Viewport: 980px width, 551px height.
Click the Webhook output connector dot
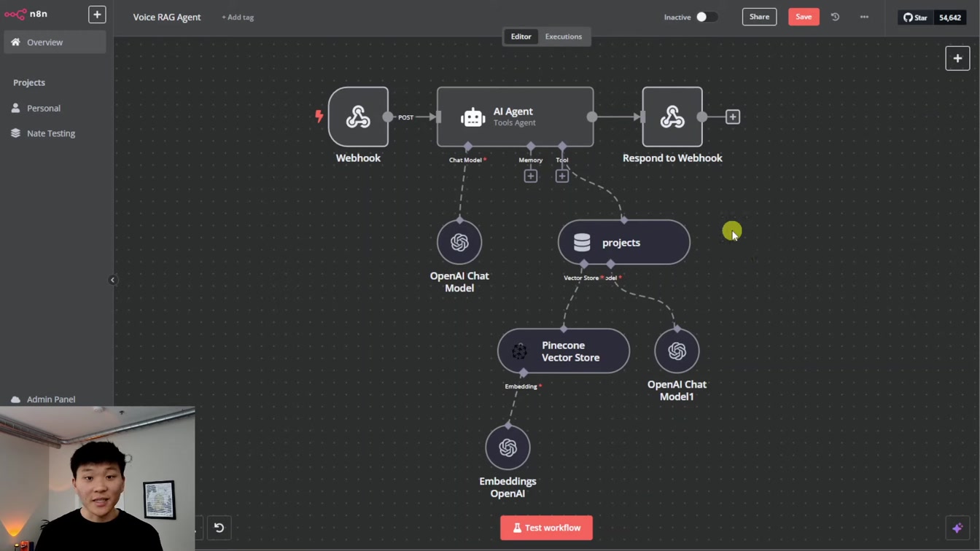(388, 117)
